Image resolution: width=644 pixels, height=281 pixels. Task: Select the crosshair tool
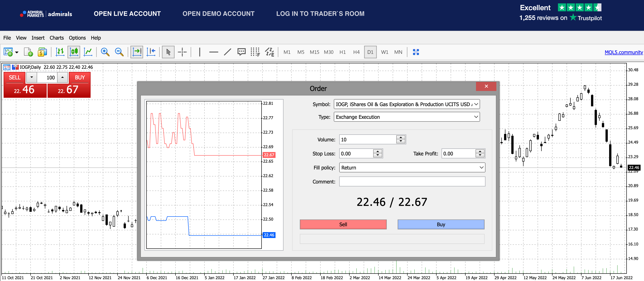pyautogui.click(x=182, y=52)
